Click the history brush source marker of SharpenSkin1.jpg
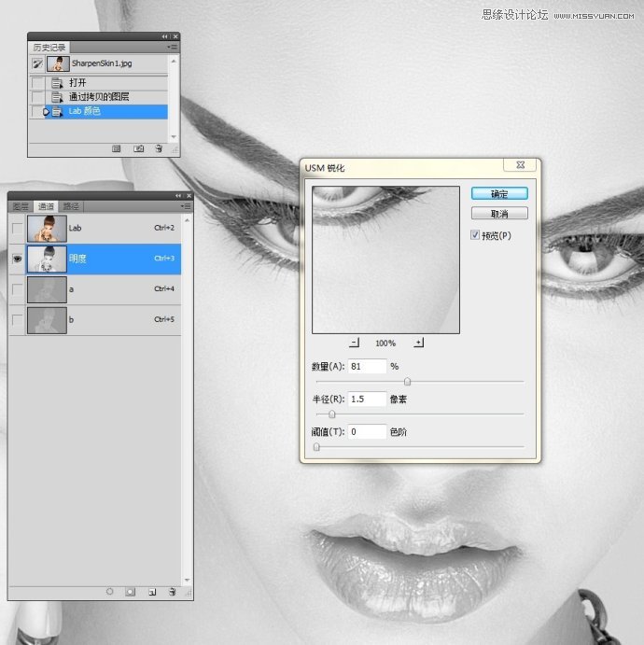The height and width of the screenshot is (645, 644). point(38,63)
